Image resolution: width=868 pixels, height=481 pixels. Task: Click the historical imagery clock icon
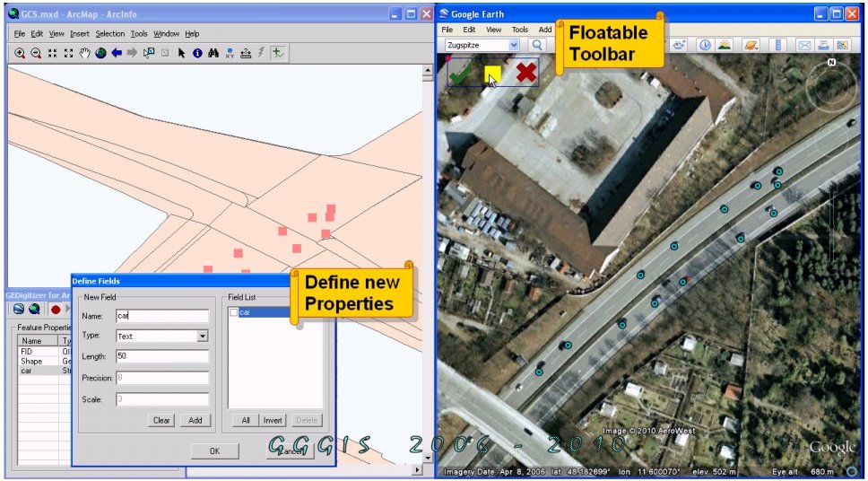click(x=705, y=45)
